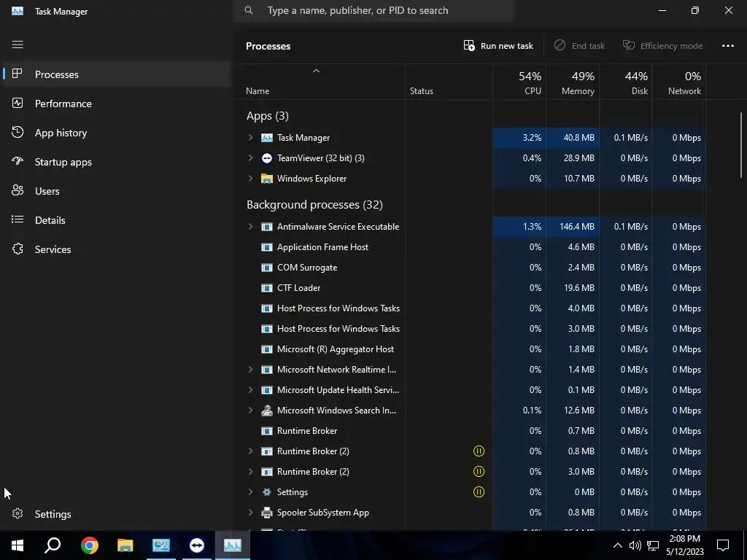This screenshot has height=560, width=747.
Task: Click the End task button
Action: (580, 46)
